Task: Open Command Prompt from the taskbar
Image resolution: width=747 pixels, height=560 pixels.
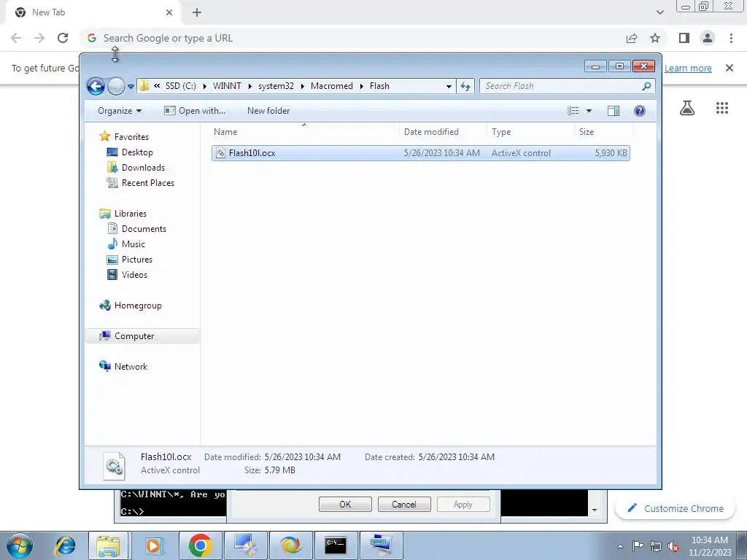Action: click(336, 545)
